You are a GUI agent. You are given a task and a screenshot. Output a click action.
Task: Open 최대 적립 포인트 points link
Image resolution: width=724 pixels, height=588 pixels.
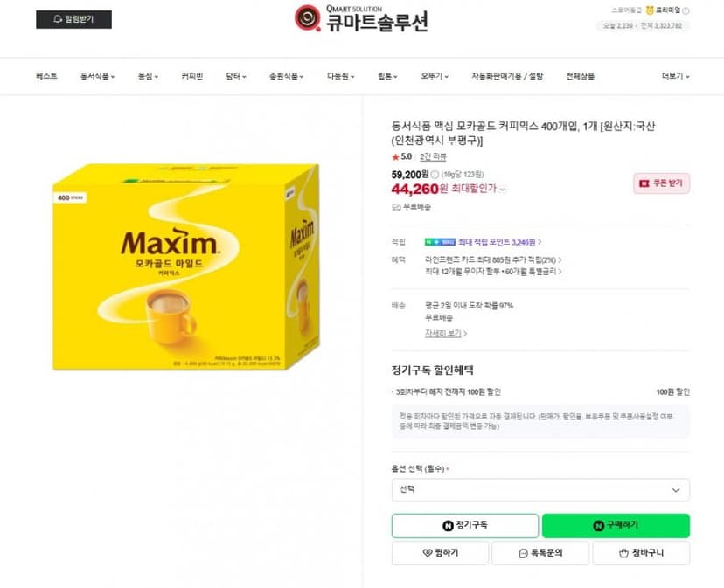(x=499, y=242)
